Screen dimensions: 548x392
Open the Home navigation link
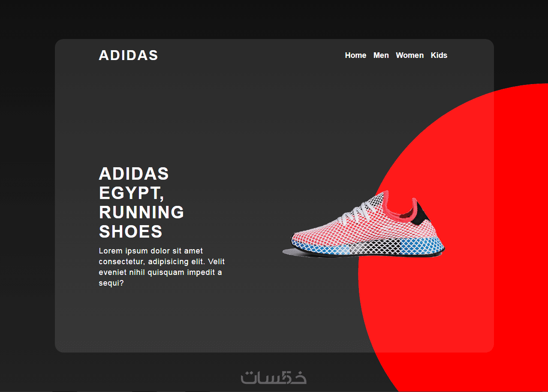click(x=355, y=55)
